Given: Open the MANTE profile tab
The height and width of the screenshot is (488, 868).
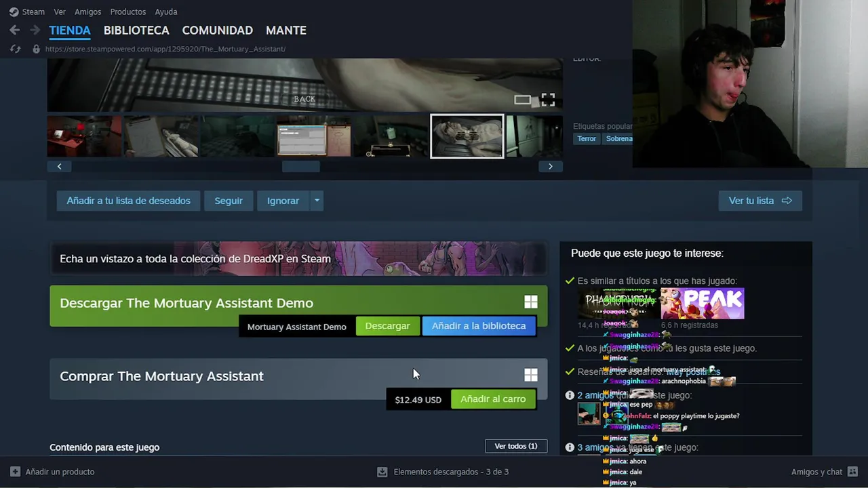Looking at the screenshot, I should [285, 30].
